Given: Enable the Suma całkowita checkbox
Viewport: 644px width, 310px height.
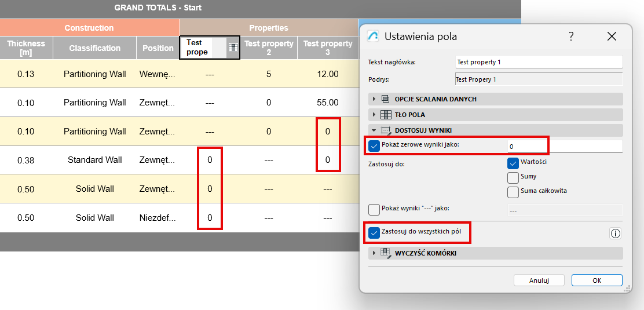Looking at the screenshot, I should pyautogui.click(x=513, y=192).
